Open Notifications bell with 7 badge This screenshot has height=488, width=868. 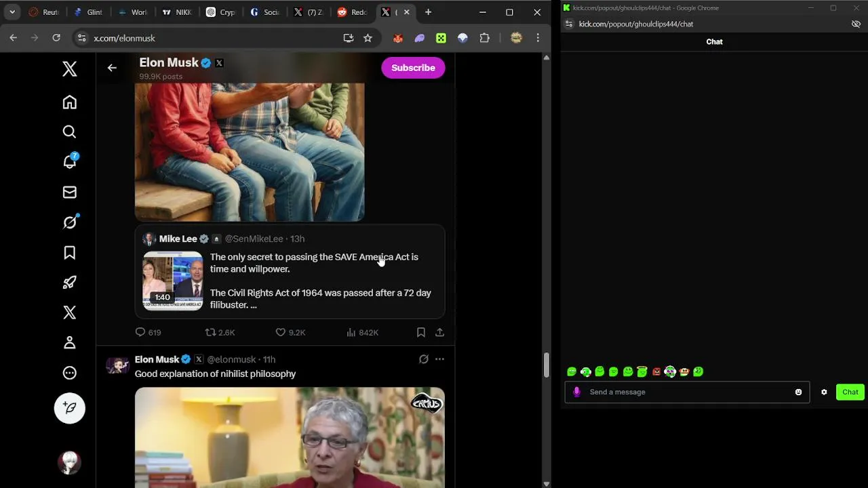70,161
